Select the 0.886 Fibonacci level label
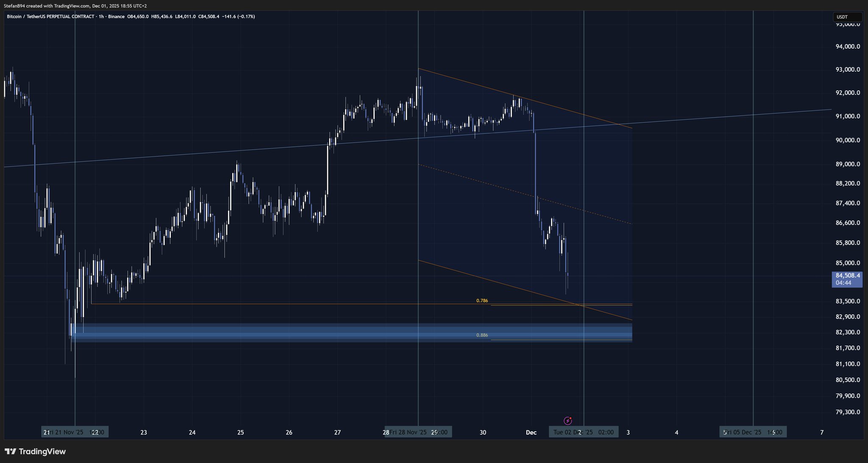Image resolution: width=868 pixels, height=463 pixels. click(x=482, y=335)
